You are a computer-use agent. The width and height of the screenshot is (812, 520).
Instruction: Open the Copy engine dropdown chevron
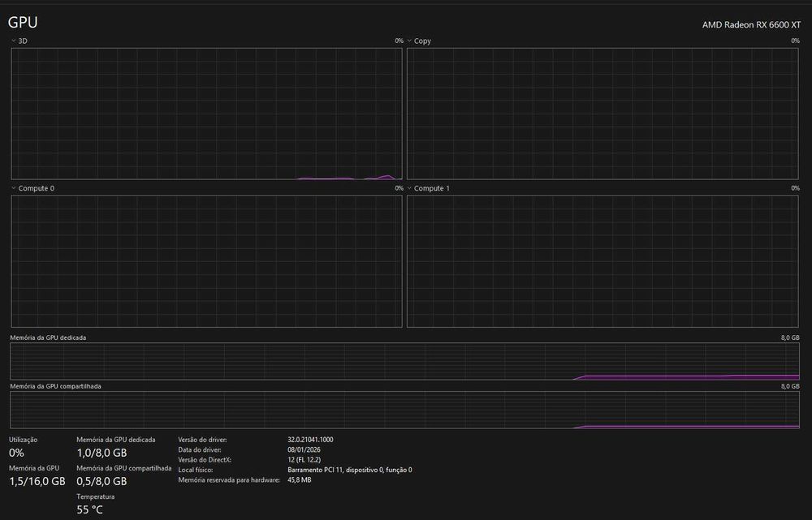pos(409,41)
